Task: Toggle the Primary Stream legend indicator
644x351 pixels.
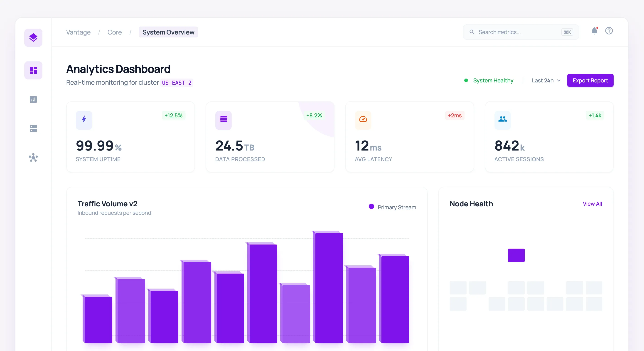Action: (371, 207)
